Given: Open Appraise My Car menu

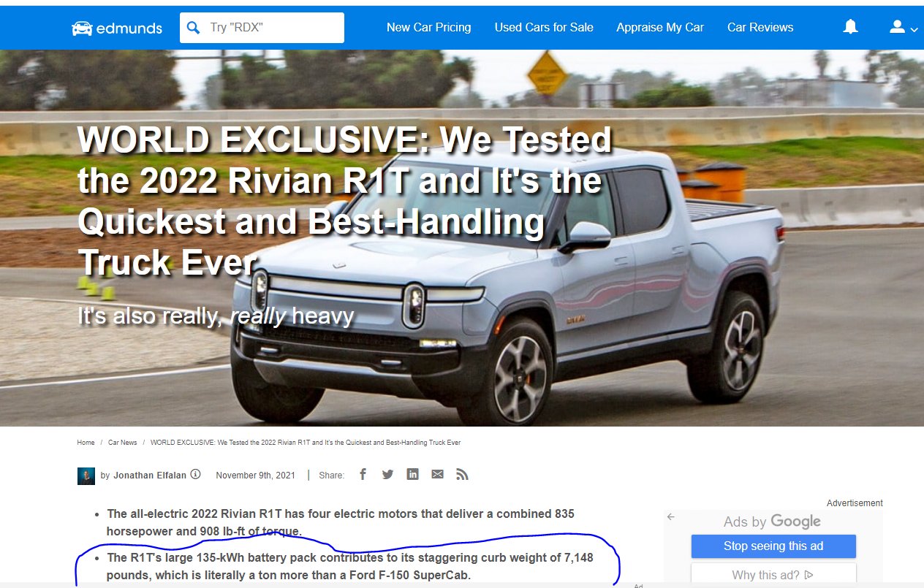Looking at the screenshot, I should click(660, 28).
